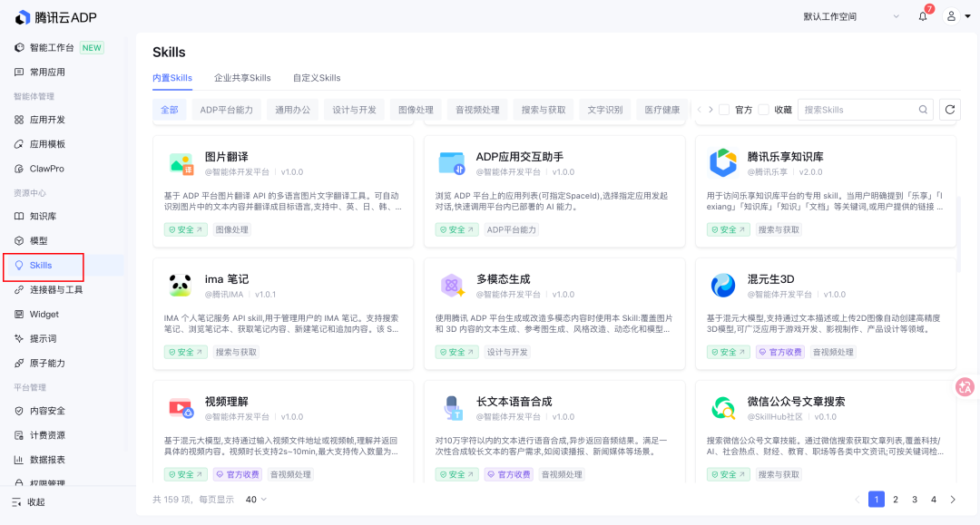Filter by 设计与开发 category

[355, 110]
